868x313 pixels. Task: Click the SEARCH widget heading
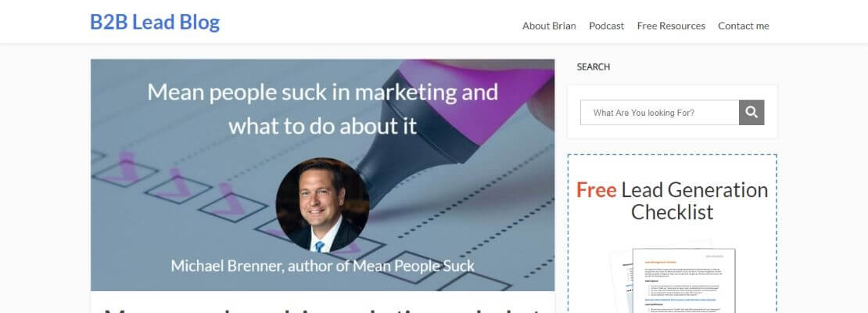pyautogui.click(x=594, y=67)
